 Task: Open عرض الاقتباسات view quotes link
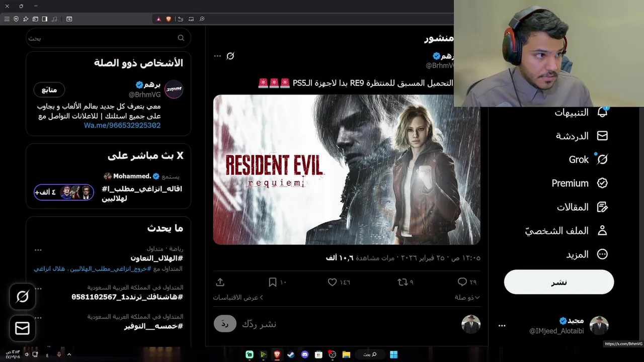point(238,297)
